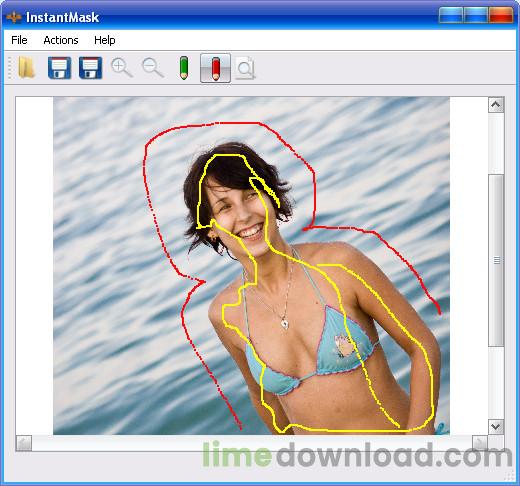The image size is (520, 486).
Task: Zoom out with the minus magnifier
Action: point(153,68)
